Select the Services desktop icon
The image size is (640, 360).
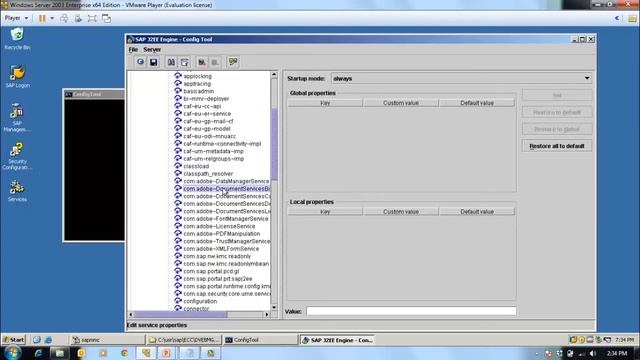(x=17, y=191)
